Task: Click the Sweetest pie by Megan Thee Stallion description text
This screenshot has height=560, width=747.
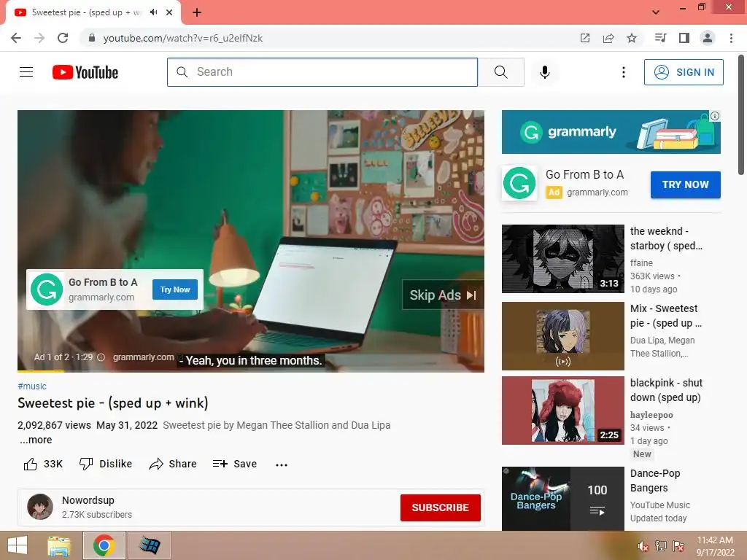Action: click(276, 425)
